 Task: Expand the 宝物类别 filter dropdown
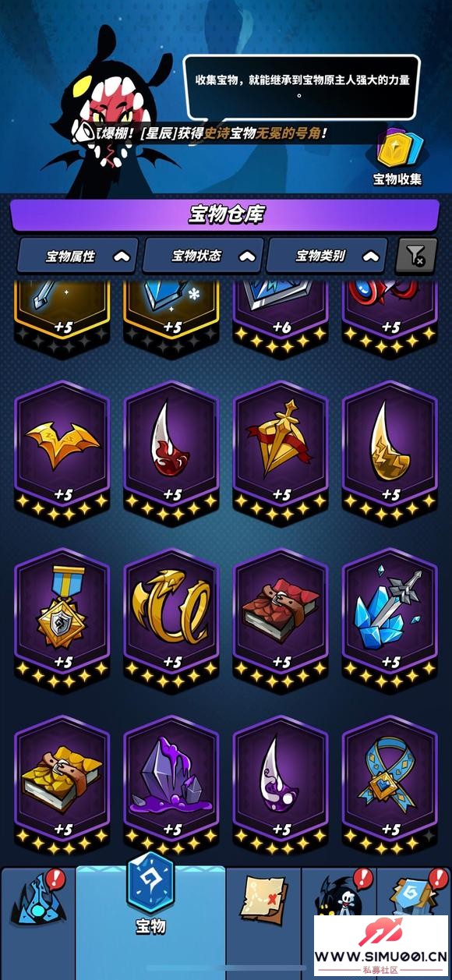point(327,256)
